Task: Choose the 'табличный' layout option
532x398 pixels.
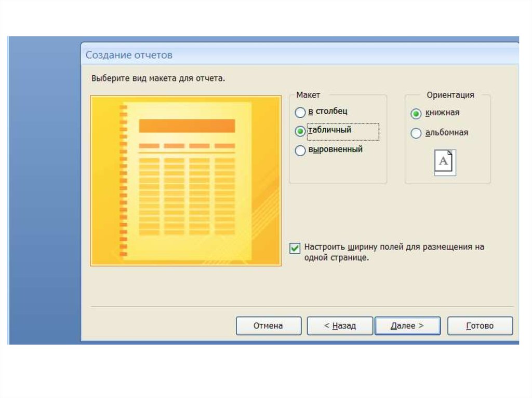Action: [300, 131]
